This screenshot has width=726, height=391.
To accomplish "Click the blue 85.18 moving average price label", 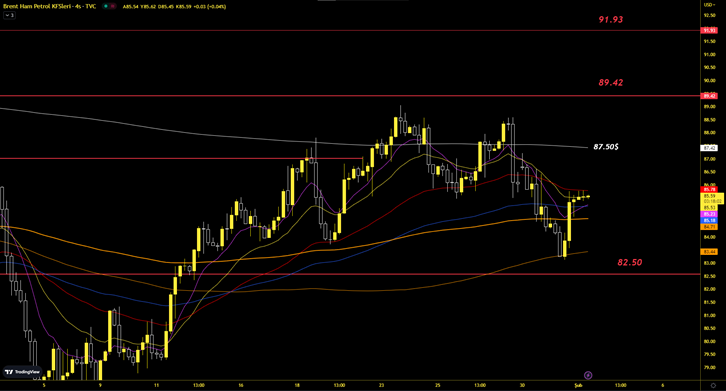I will [x=709, y=221].
